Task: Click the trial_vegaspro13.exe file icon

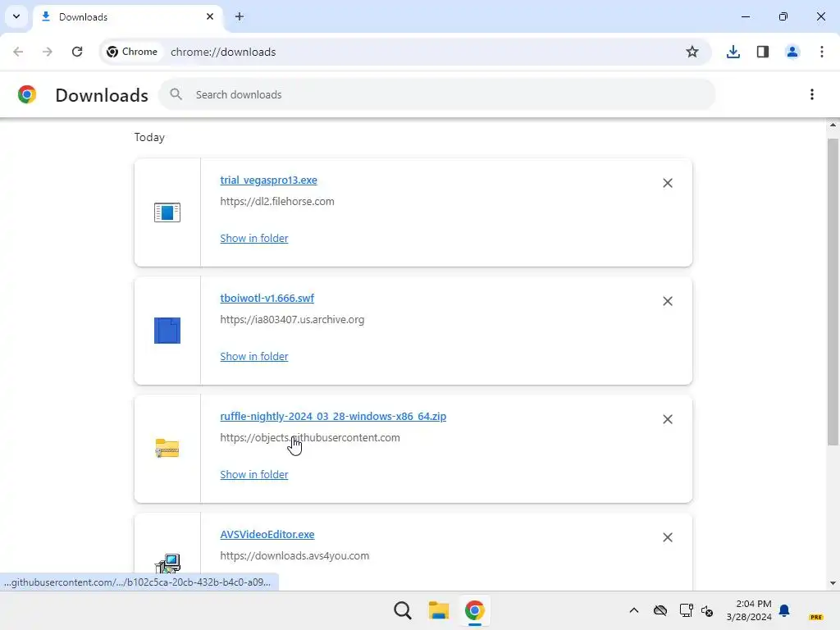Action: (x=167, y=212)
